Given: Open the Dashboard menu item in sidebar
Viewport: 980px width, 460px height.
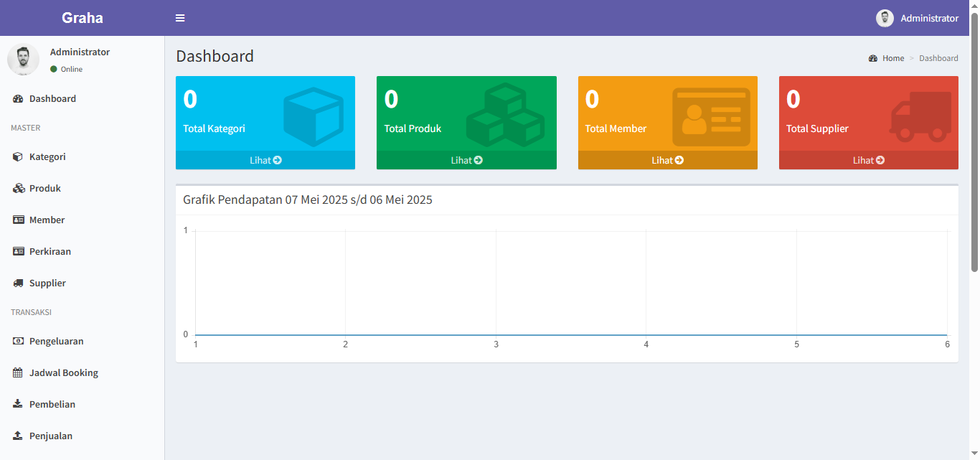Looking at the screenshot, I should (x=52, y=98).
